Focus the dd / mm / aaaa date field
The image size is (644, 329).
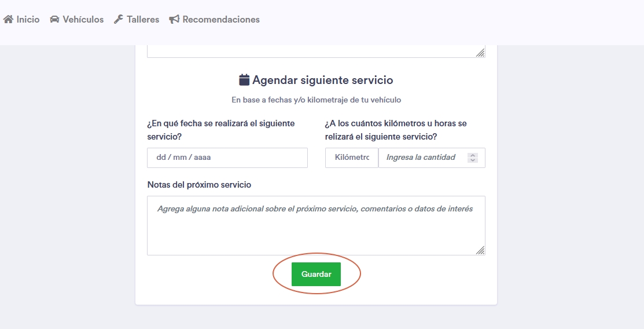point(227,158)
